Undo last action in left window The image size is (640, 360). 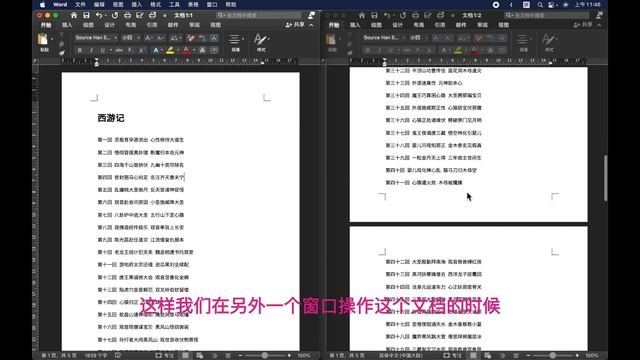pos(99,15)
